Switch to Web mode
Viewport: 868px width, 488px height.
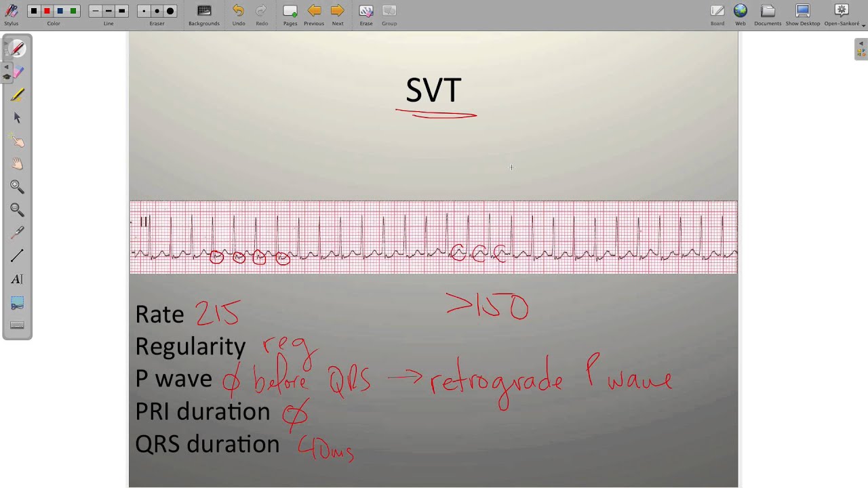(x=741, y=15)
